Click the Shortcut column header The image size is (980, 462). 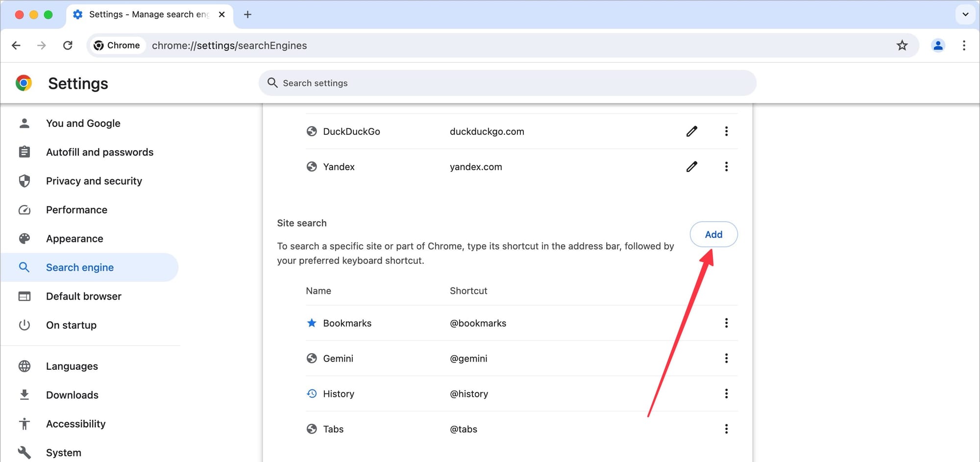click(468, 291)
